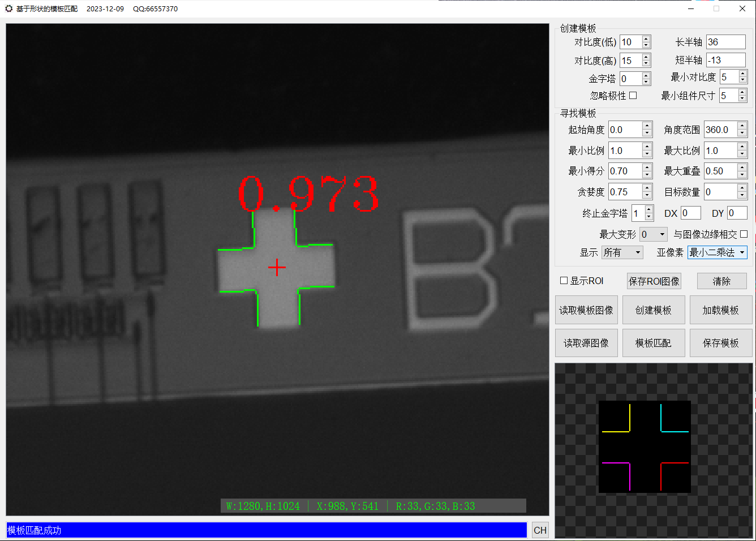Open the 亚像素 dropdown set to 最小二乘法
The width and height of the screenshot is (756, 541).
[717, 252]
